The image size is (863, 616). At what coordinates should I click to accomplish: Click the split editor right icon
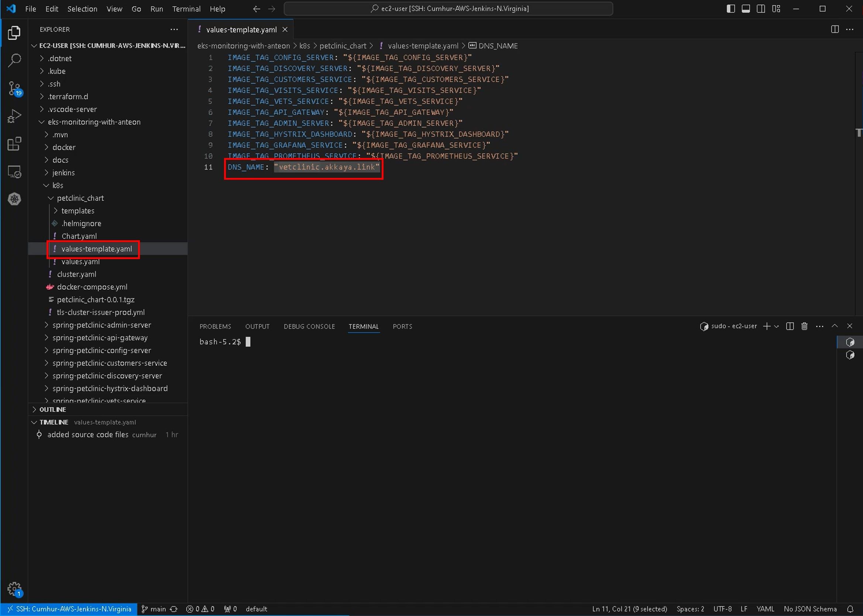[835, 29]
